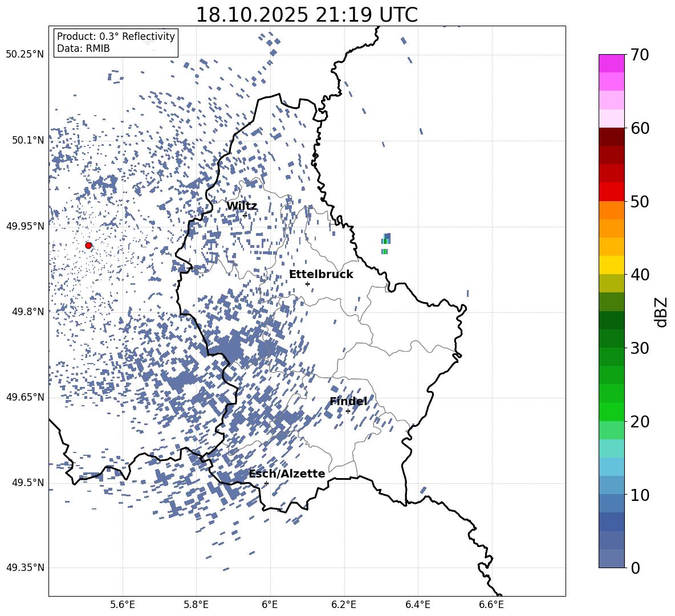Click the dark maroon swatch below 60

tap(611, 137)
